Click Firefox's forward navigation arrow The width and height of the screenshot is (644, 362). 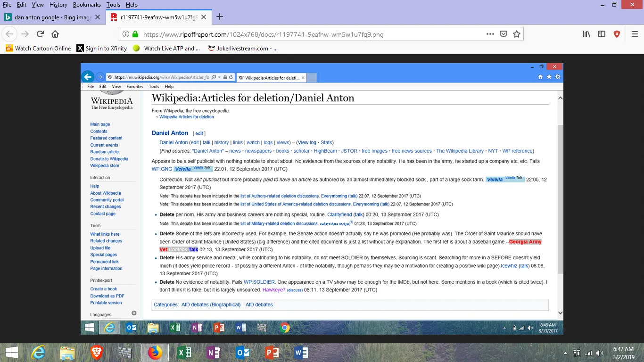point(25,34)
